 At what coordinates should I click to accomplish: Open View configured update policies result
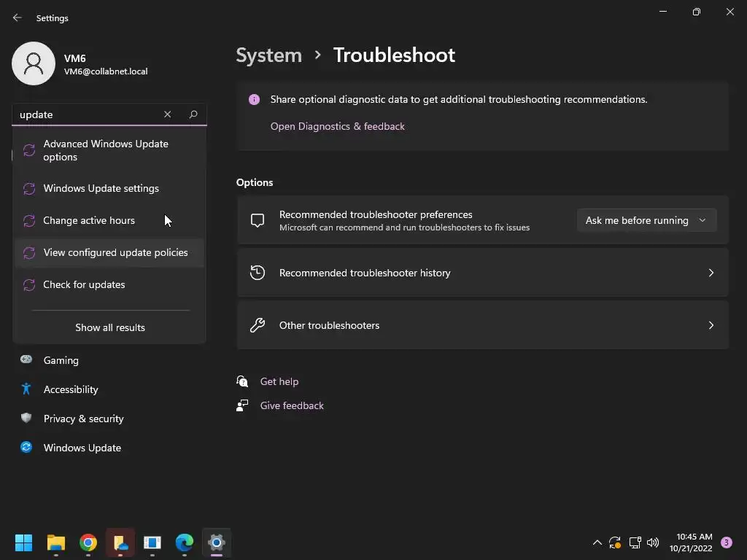click(x=109, y=252)
